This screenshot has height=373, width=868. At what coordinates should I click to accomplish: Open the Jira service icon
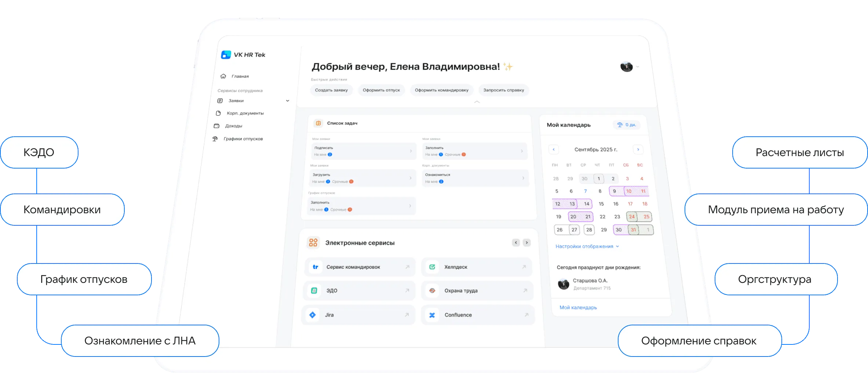313,315
